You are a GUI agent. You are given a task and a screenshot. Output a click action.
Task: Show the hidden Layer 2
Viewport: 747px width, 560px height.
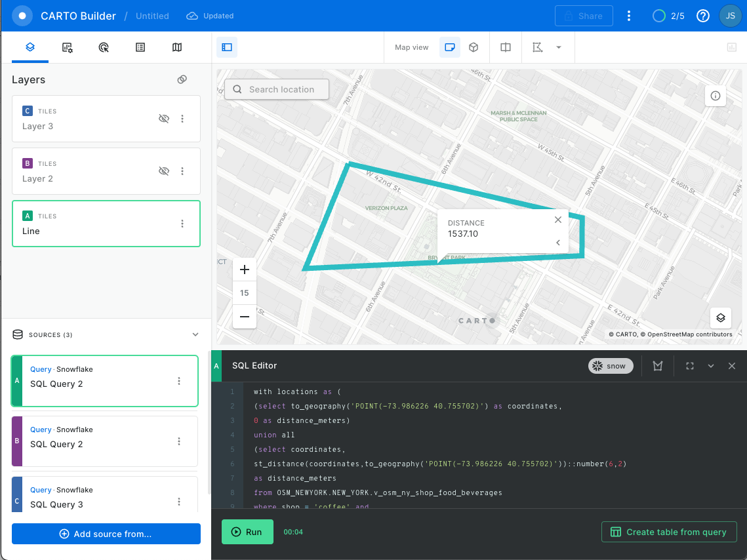click(164, 171)
